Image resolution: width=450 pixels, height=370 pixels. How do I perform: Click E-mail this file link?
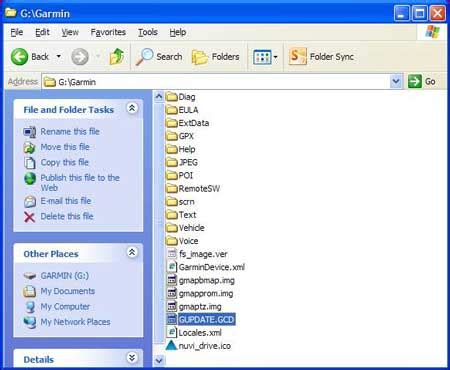tap(66, 201)
